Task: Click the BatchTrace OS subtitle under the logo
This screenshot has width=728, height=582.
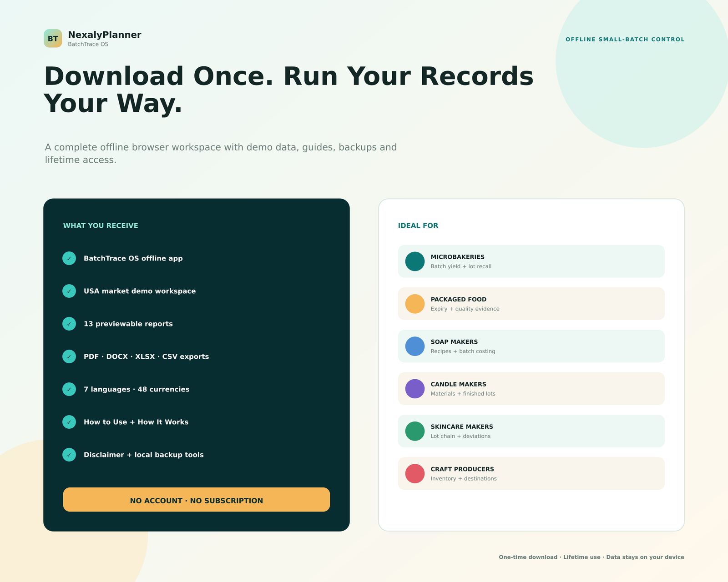Action: point(88,44)
